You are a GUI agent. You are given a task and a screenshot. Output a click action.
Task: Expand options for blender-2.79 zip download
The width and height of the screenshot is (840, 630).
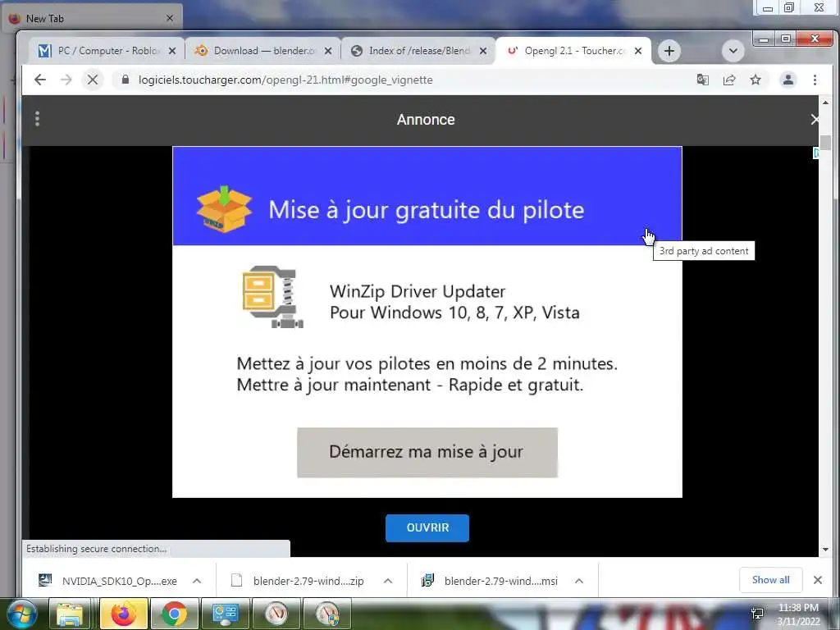point(388,581)
